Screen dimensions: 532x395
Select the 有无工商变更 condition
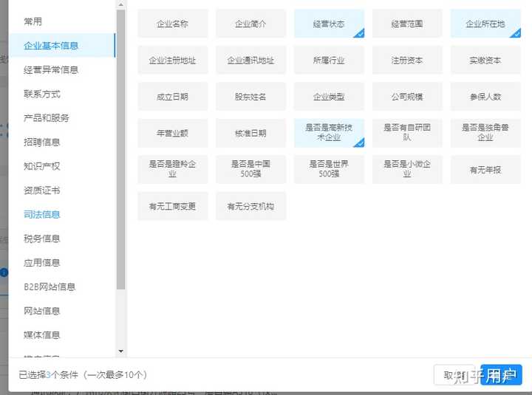173,206
